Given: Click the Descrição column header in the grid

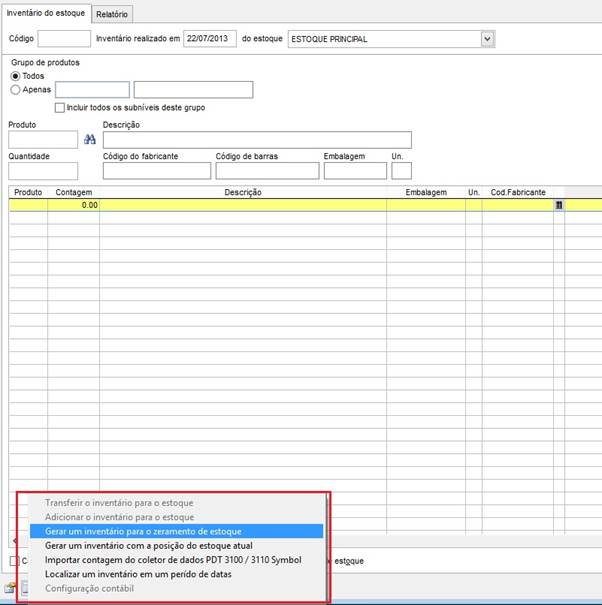Looking at the screenshot, I should (243, 192).
